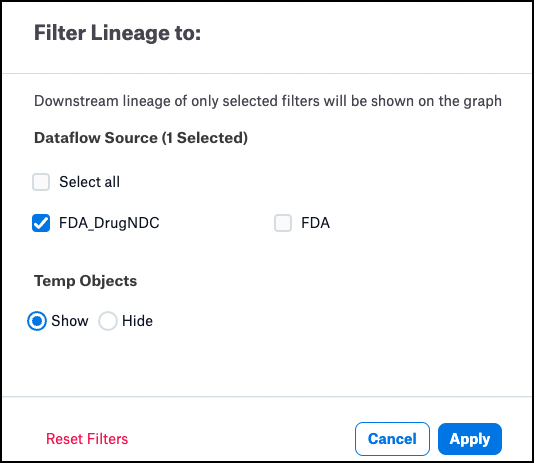Open the Reset Filters link
Image resolution: width=534 pixels, height=463 pixels.
[87, 439]
